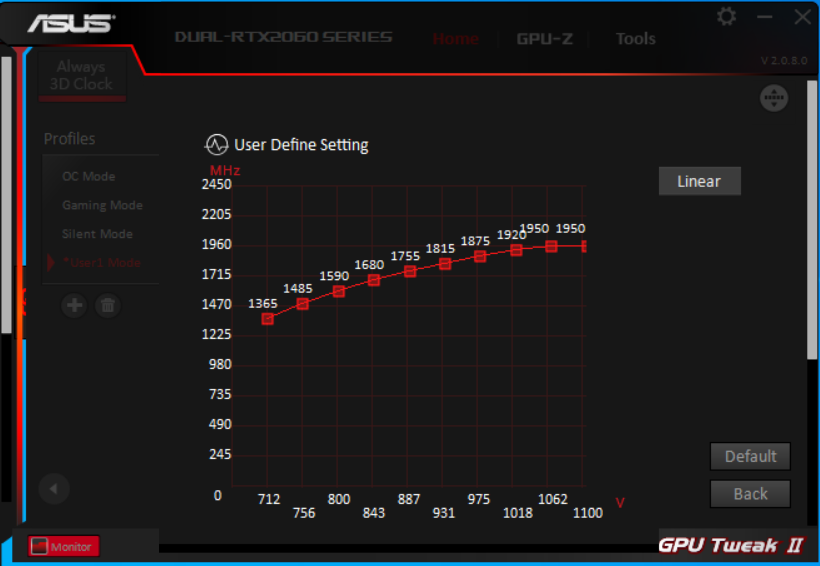Click the 2450 axis label

217,184
